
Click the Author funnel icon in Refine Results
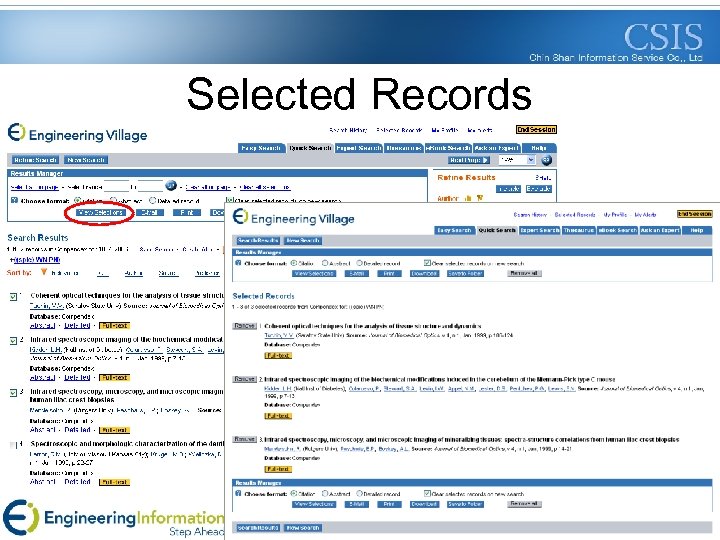479,198
